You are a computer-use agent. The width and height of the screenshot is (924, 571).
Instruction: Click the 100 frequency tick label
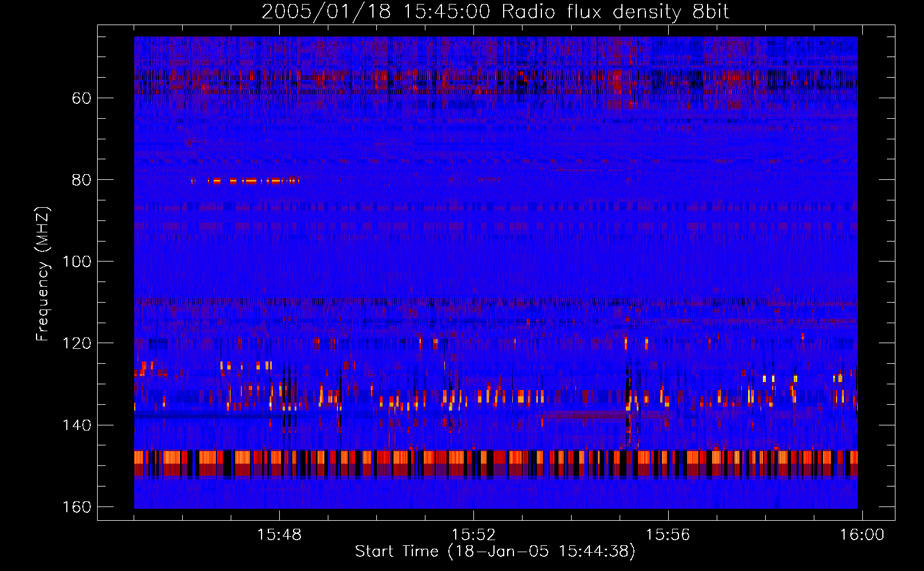pos(77,262)
